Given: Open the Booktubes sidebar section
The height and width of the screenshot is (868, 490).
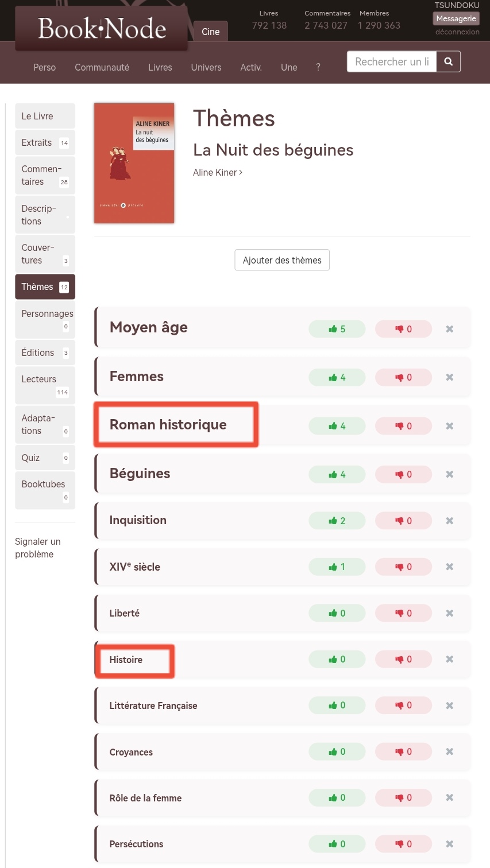Looking at the screenshot, I should [45, 490].
